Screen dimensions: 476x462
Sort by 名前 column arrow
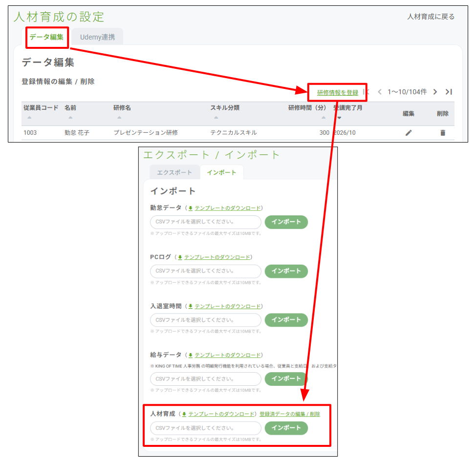70,117
